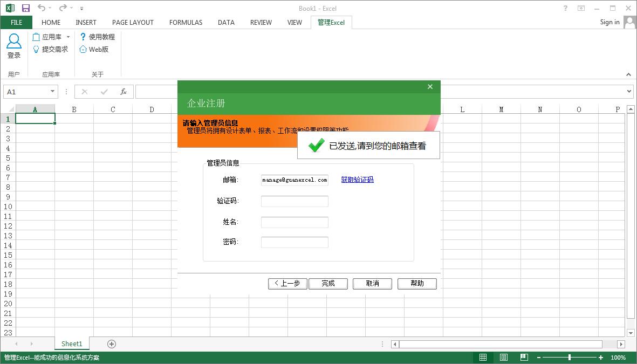637x364 pixels.
Task: Click the horizontal scrollbar right arrow
Action: [x=621, y=344]
